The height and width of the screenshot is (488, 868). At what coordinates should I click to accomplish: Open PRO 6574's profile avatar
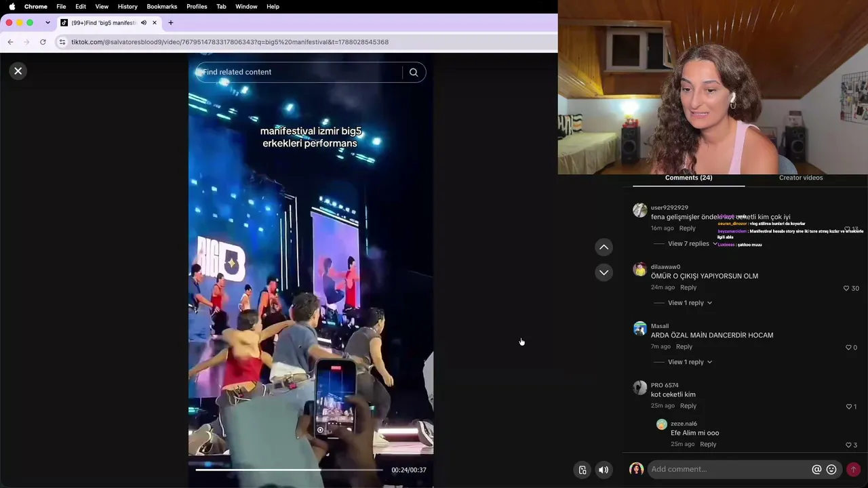click(x=640, y=388)
